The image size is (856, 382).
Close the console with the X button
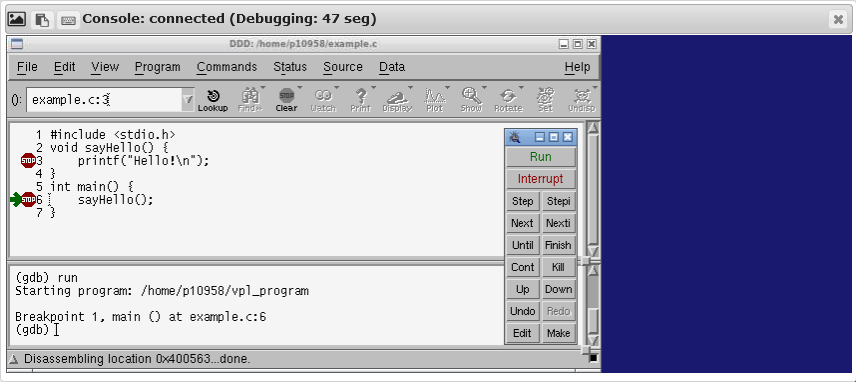[838, 20]
